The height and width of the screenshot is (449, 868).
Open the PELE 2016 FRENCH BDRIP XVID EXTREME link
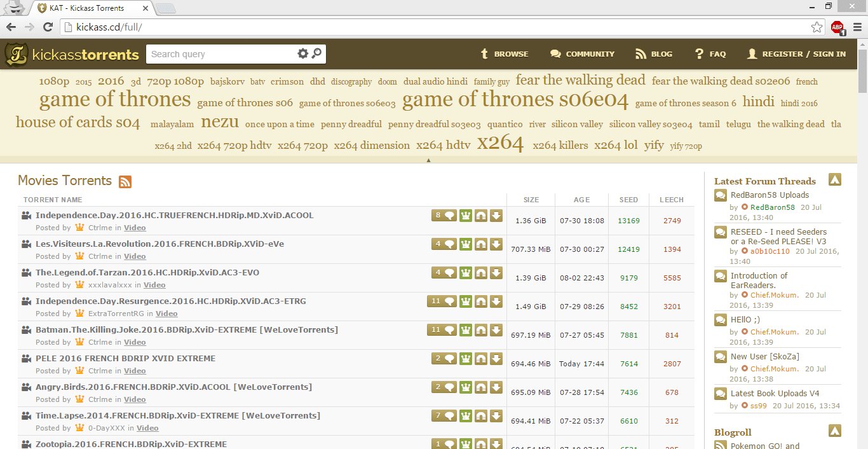point(125,358)
